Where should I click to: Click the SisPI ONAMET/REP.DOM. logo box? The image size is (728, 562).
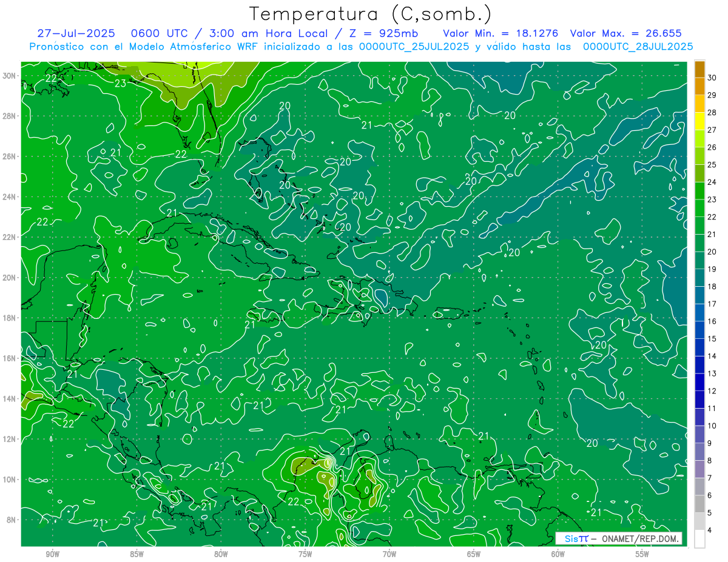(x=619, y=538)
